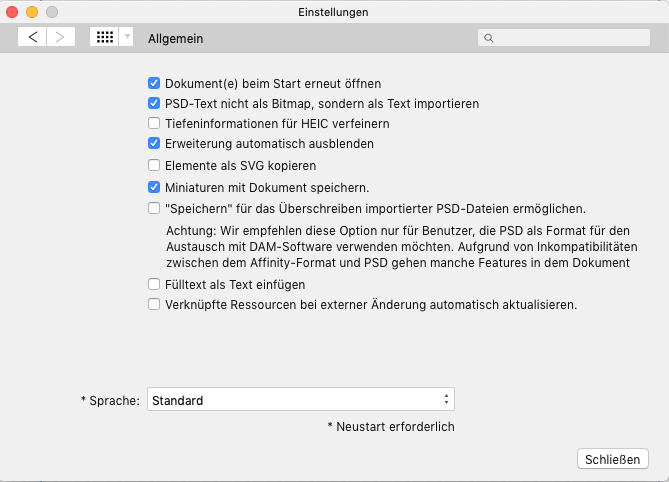Viewport: 669px width, 482px height.
Task: Close the Einstellungen window with red button
Action: (12, 12)
